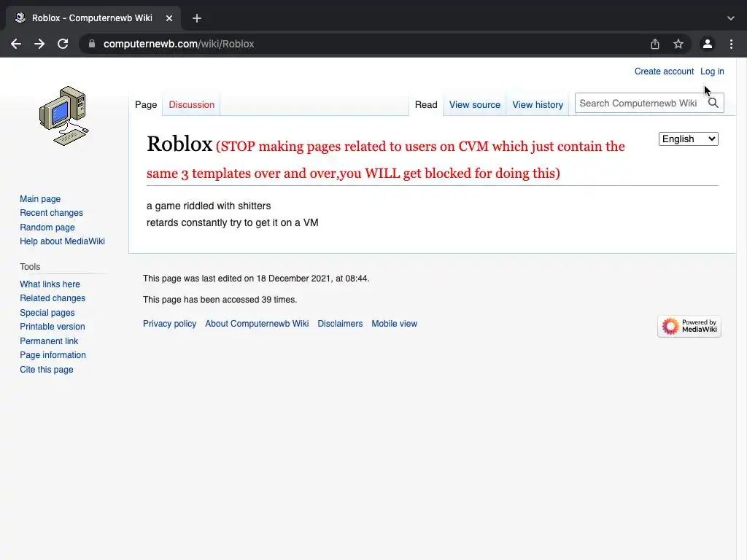Viewport: 747px width, 560px height.
Task: Open the View source tab
Action: 474,105
